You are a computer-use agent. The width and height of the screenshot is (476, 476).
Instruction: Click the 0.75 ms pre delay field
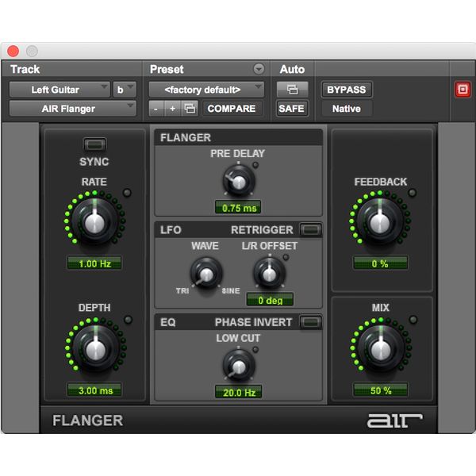pyautogui.click(x=239, y=208)
